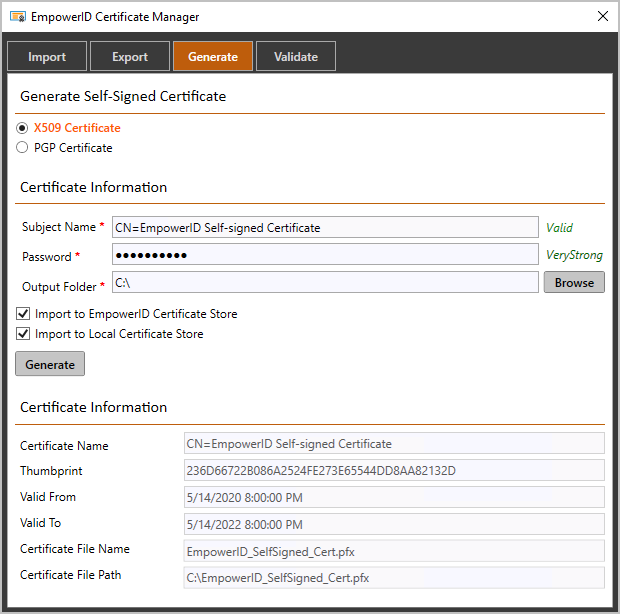
Task: Choose the PGP Certificate option
Action: coord(22,148)
